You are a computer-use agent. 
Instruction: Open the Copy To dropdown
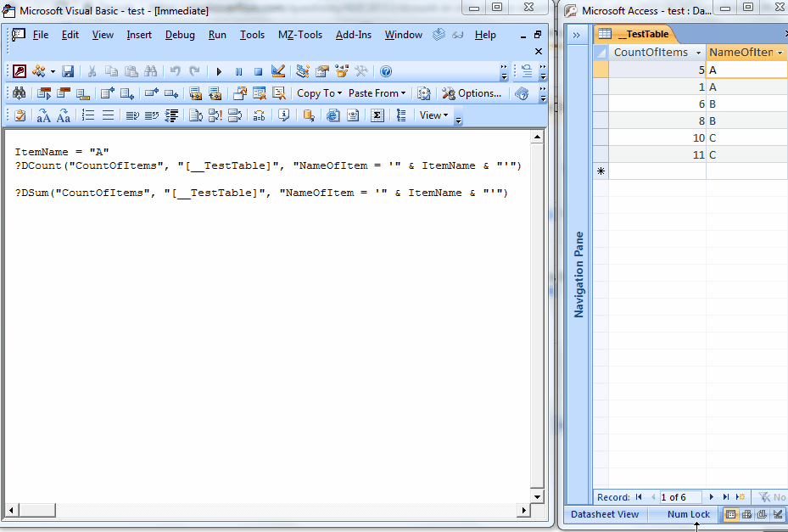318,93
